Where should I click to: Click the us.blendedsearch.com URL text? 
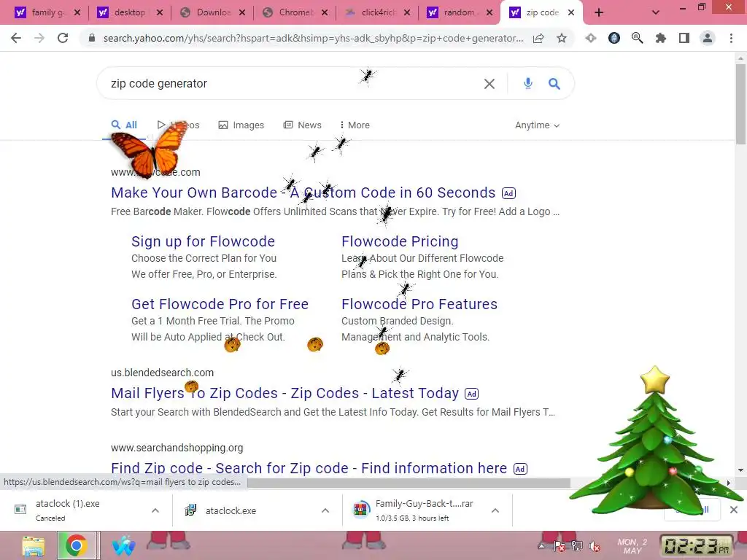click(162, 373)
